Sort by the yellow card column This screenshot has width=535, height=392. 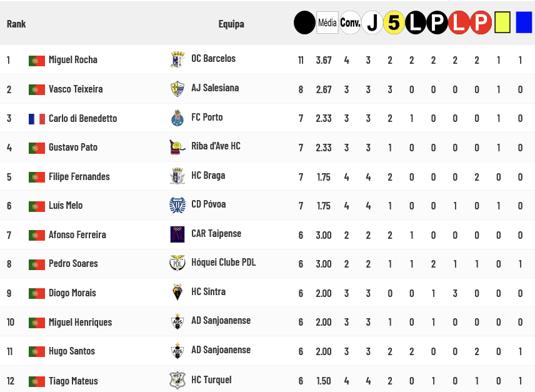pos(502,23)
